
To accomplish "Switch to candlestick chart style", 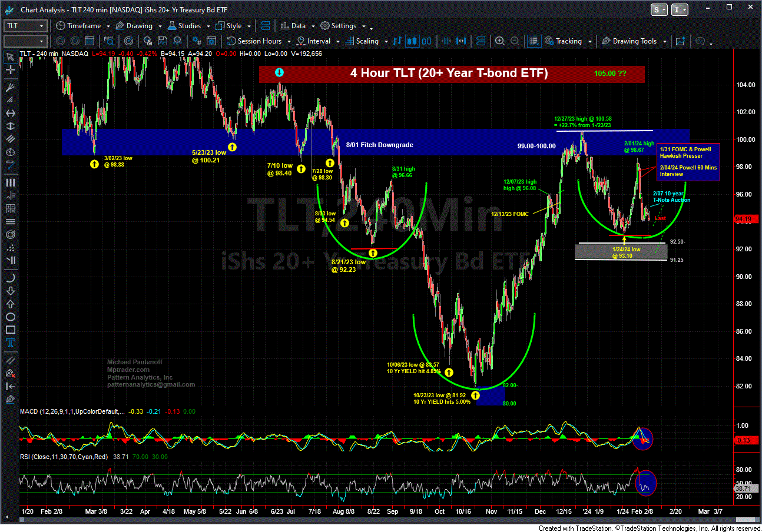I will [413, 41].
